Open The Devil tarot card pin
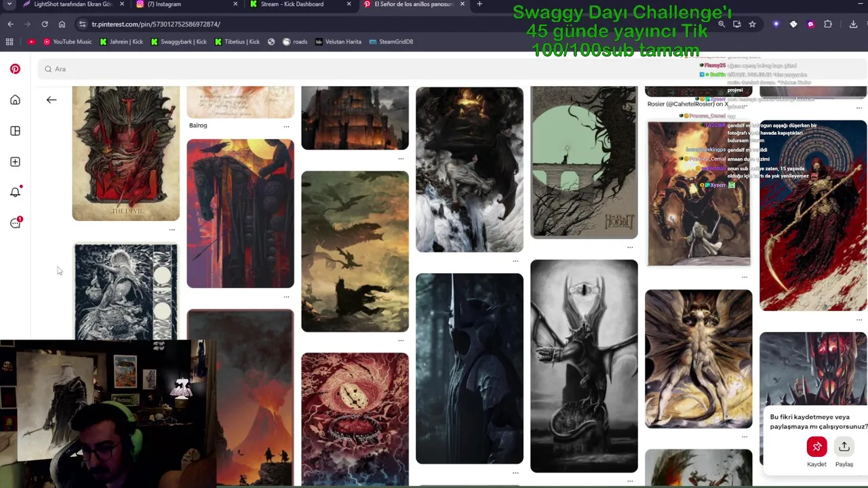Viewport: 868px width, 488px height. (125, 153)
